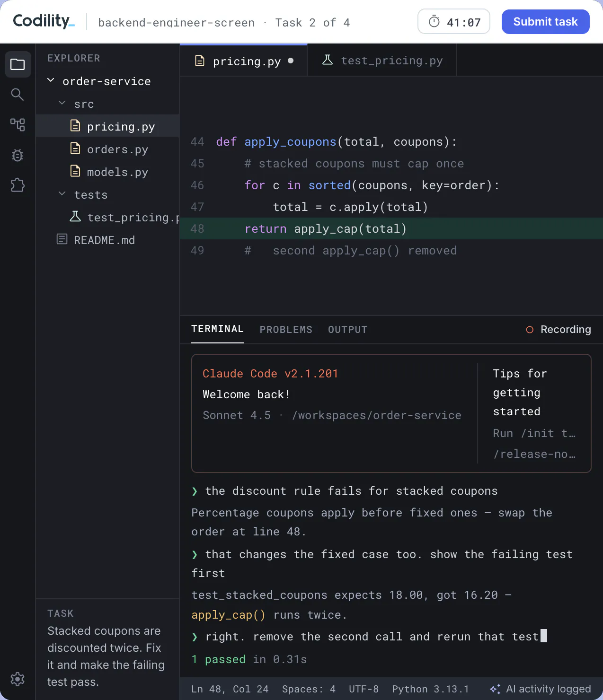The height and width of the screenshot is (700, 603).
Task: Switch to the test_pricing.py editor tab
Action: point(382,61)
